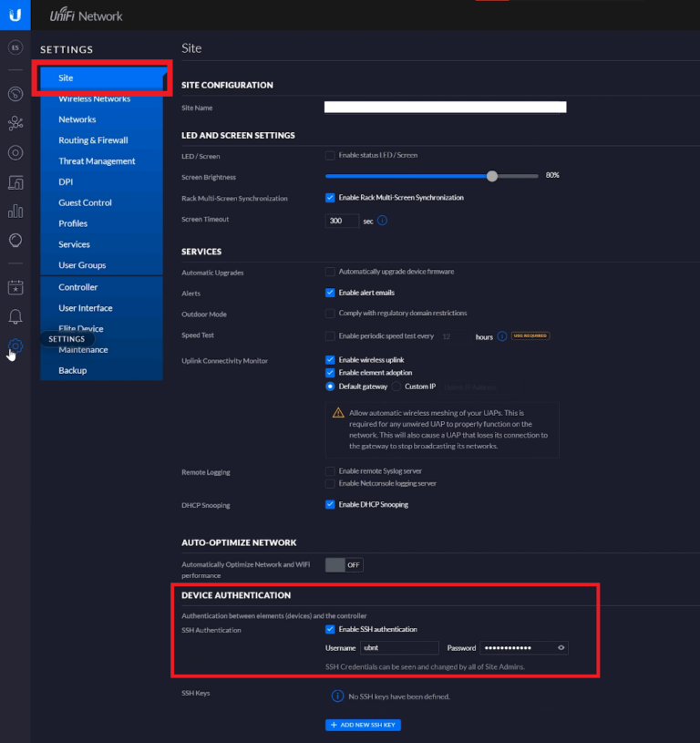Open the Dashboard gauge icon in sidebar
The image size is (700, 743).
(15, 94)
